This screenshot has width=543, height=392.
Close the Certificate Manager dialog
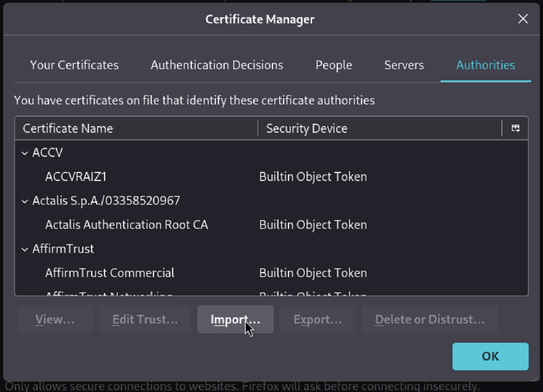click(523, 19)
